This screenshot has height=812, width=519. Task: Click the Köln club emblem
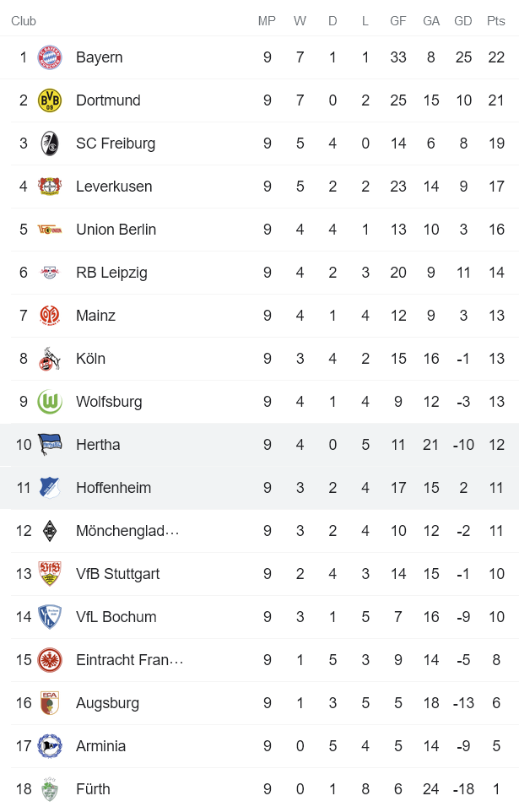(x=49, y=358)
